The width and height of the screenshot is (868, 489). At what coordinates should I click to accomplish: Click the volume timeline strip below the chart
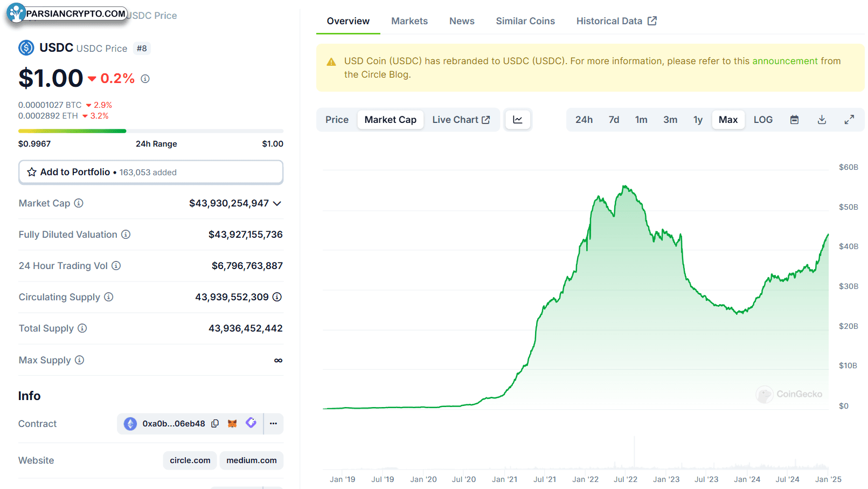click(x=575, y=453)
